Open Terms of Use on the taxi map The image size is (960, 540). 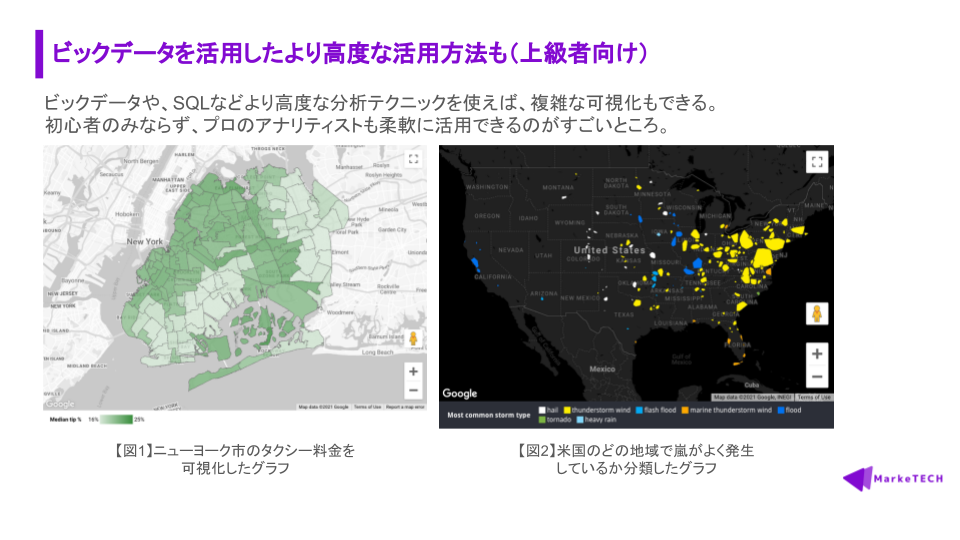367,407
